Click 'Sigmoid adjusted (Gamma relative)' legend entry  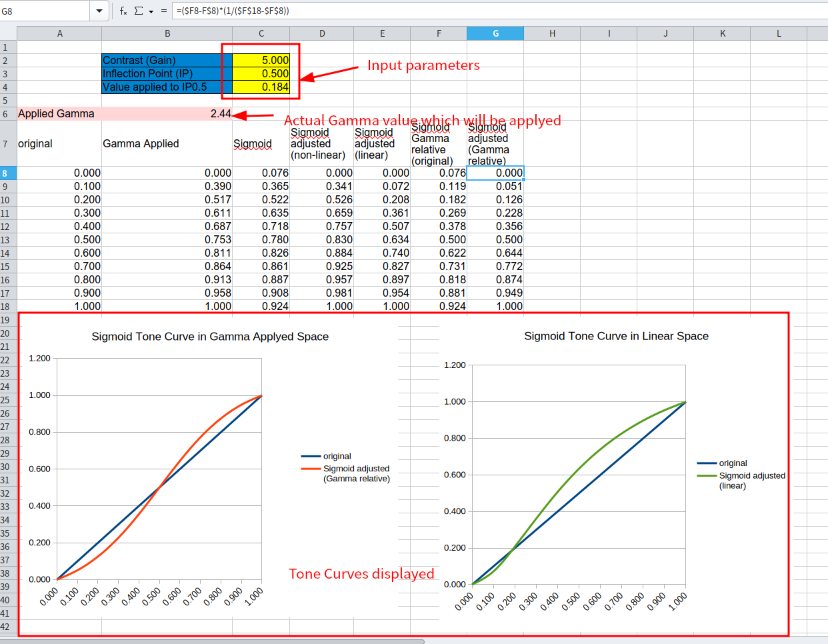tap(356, 473)
